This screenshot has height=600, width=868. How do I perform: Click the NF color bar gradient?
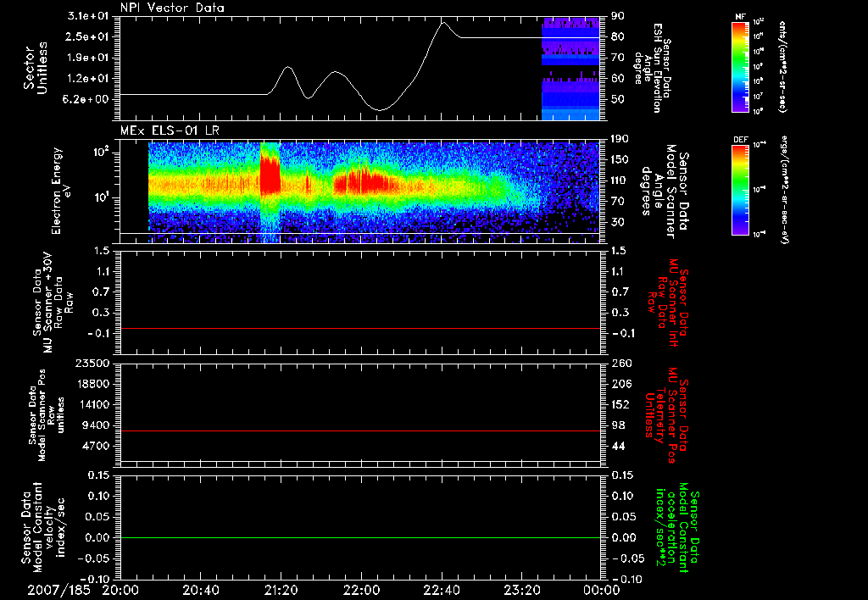tap(741, 66)
